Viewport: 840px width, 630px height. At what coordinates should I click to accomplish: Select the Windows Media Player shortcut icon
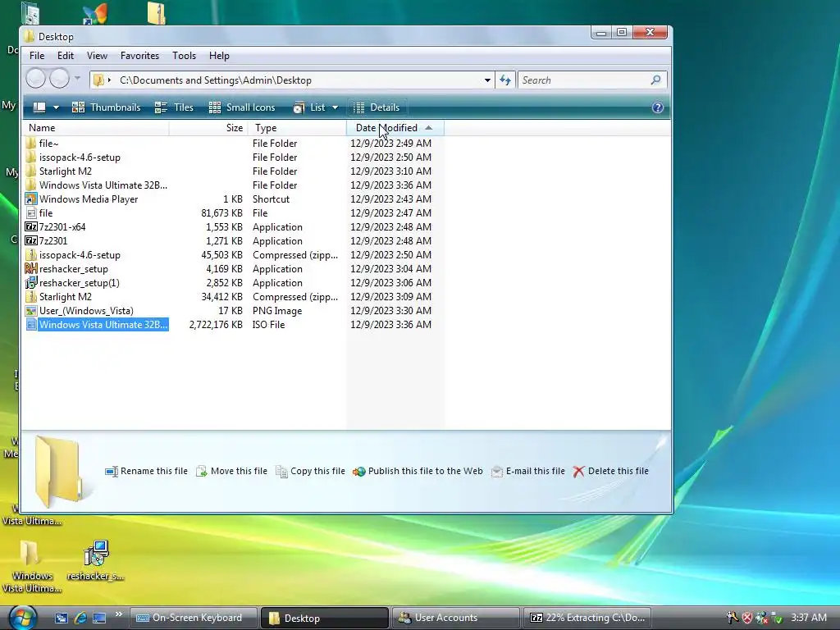tap(31, 199)
